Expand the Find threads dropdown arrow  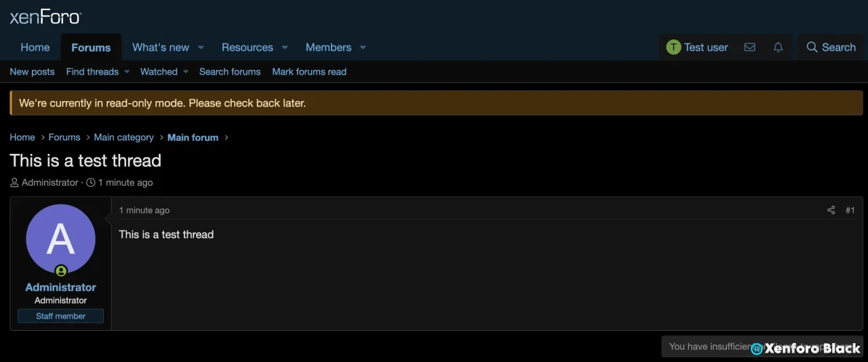[127, 72]
